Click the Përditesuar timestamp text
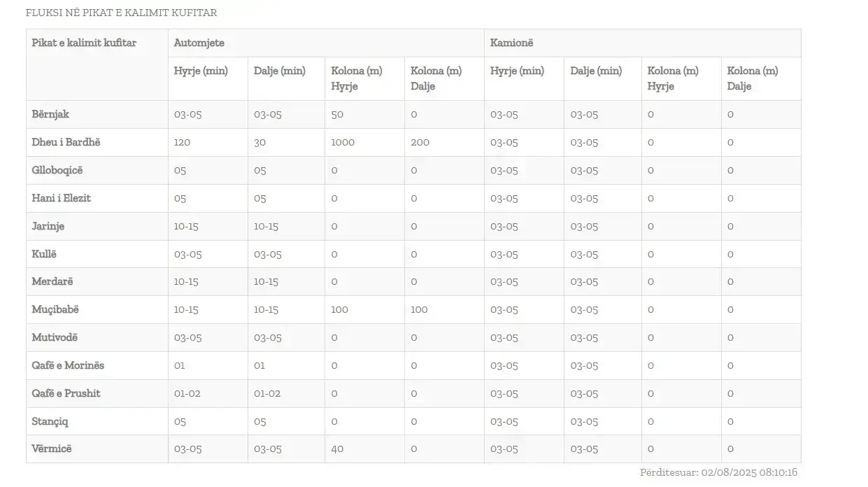The image size is (868, 487). (718, 472)
